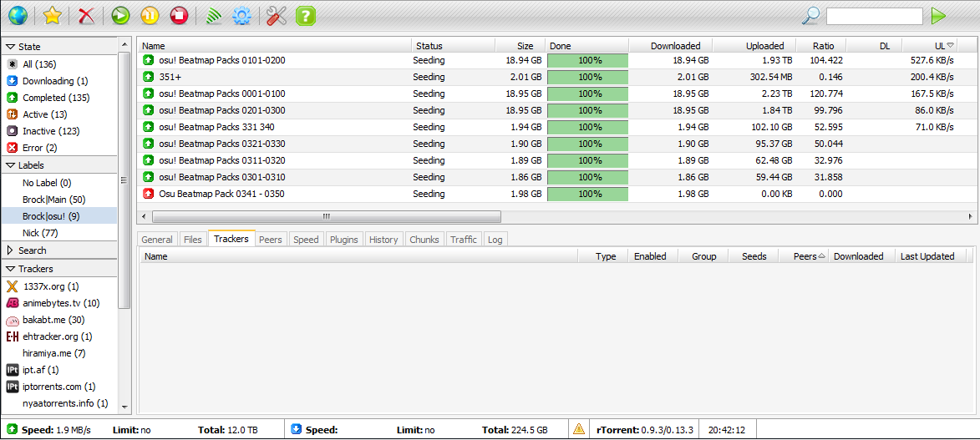Viewport: 980px width, 440px height.
Task: Click the yellow Pause torrent button
Action: pyautogui.click(x=150, y=16)
